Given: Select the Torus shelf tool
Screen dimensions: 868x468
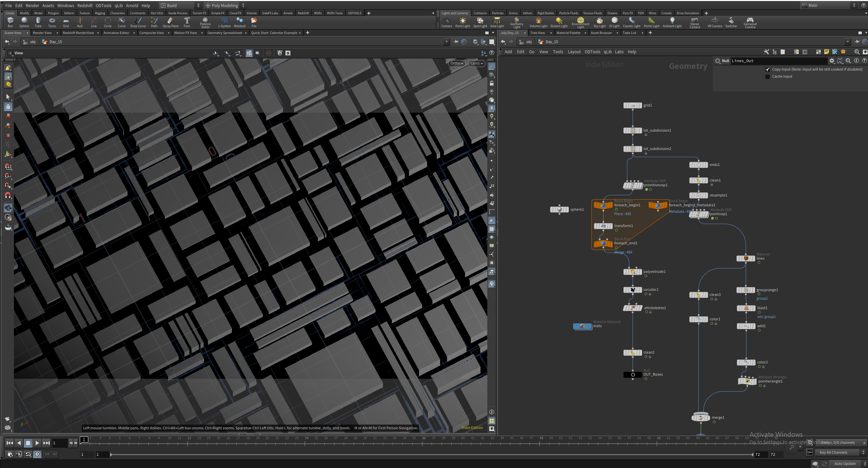Looking at the screenshot, I should coord(52,22).
